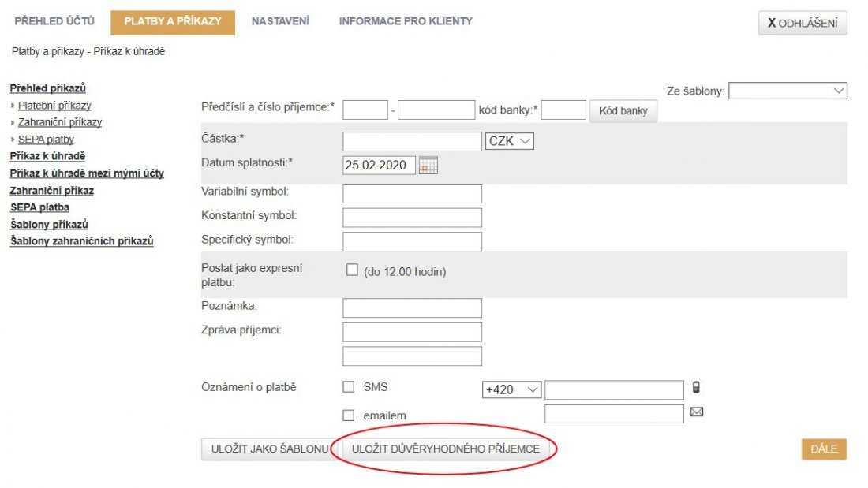Click the Dále button
The height and width of the screenshot is (488, 868).
(x=824, y=449)
